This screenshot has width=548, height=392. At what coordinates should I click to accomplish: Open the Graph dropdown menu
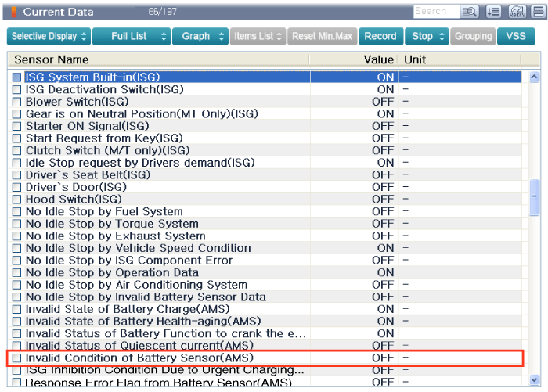201,36
